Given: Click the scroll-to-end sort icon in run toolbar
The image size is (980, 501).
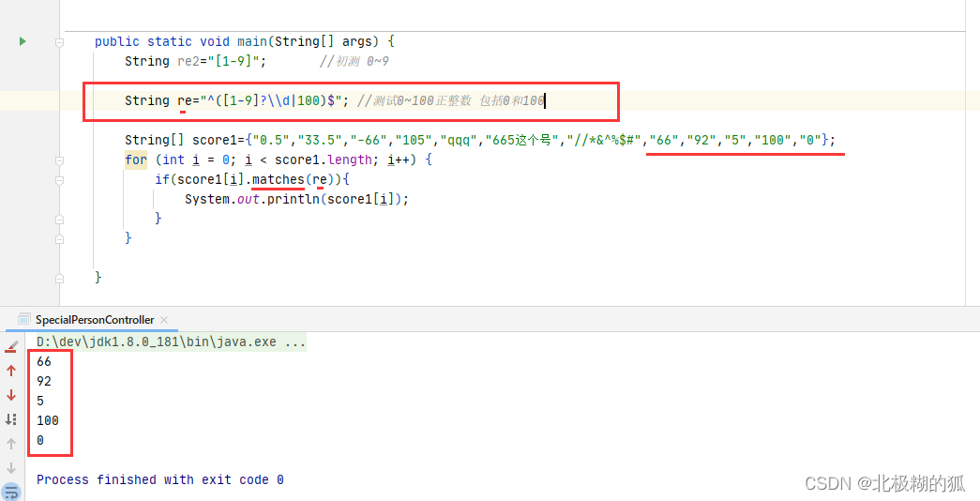Looking at the screenshot, I should tap(11, 419).
